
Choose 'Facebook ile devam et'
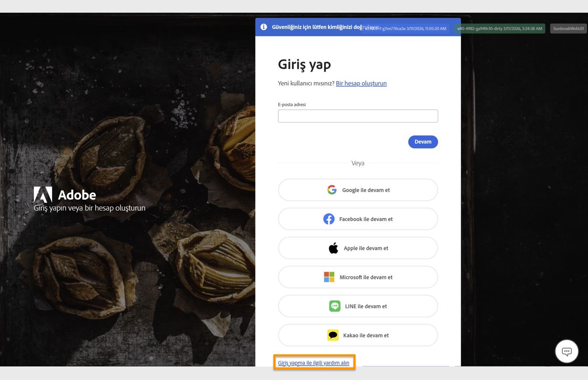pos(358,219)
